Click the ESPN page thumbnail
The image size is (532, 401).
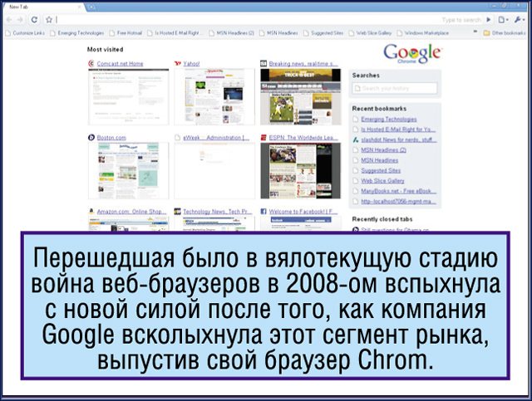301,170
